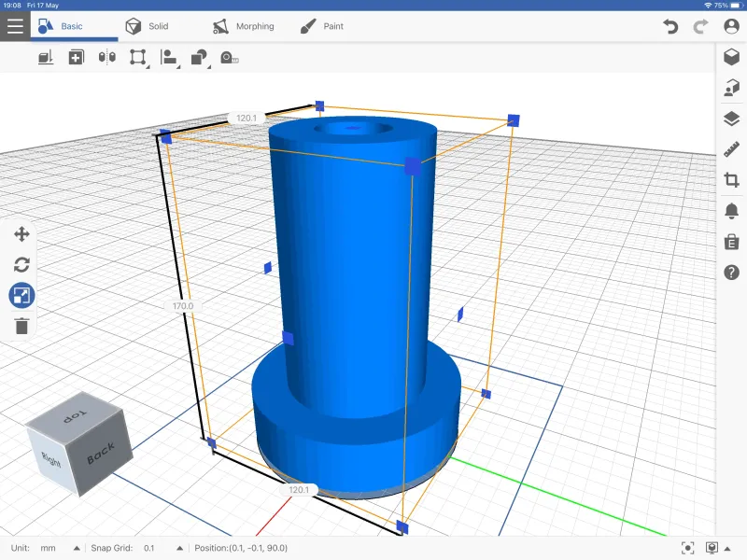Edit the 170.0 height dimension label
The width and height of the screenshot is (747, 560).
point(183,306)
